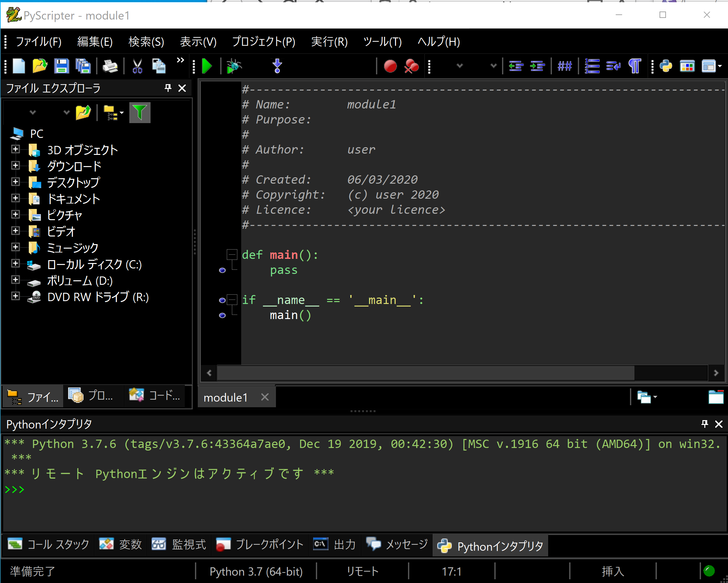The height and width of the screenshot is (583, 728).
Task: Collapse the def main() code fold
Action: click(232, 254)
